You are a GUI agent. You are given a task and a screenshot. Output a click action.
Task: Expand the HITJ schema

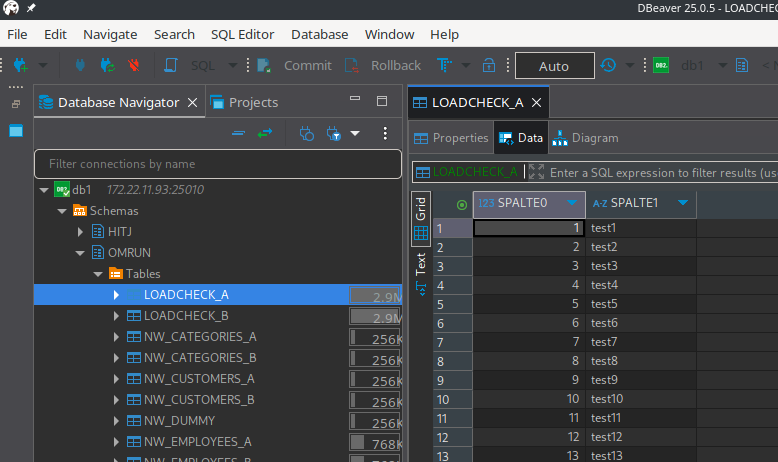tap(80, 232)
